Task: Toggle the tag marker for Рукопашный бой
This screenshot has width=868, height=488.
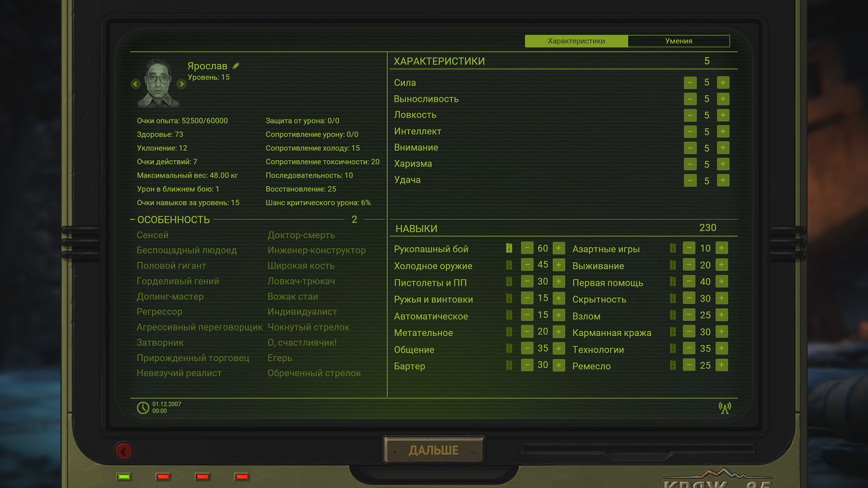Action: (509, 248)
